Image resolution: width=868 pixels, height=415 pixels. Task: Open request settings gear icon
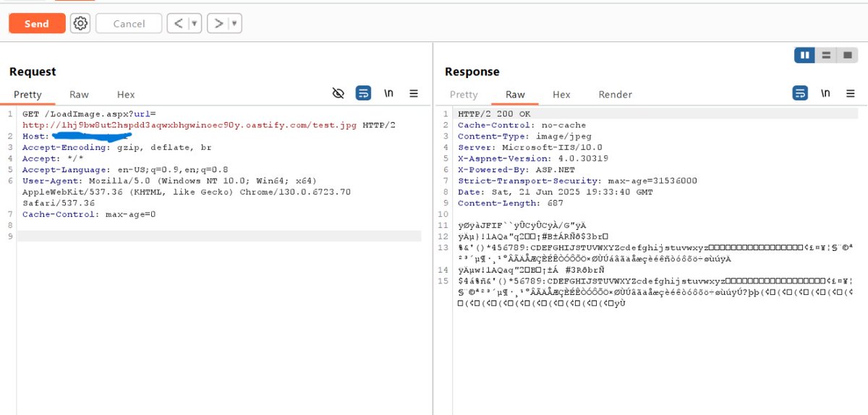pos(80,24)
